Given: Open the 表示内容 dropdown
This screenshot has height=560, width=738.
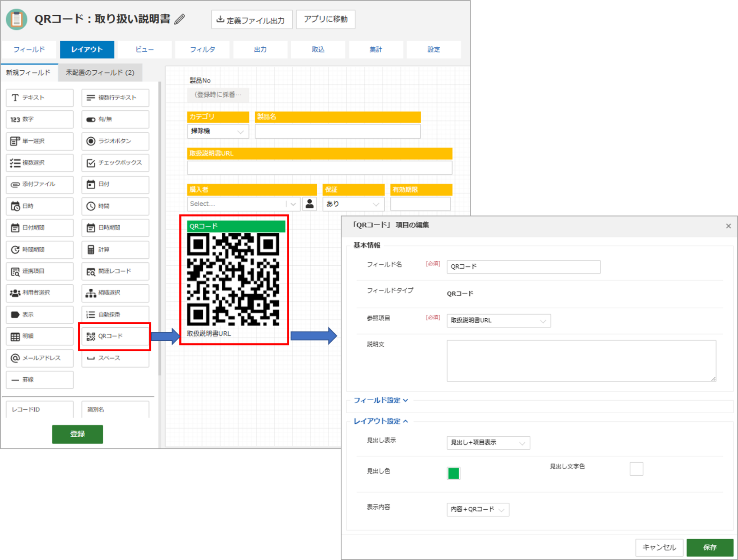Looking at the screenshot, I should click(478, 509).
